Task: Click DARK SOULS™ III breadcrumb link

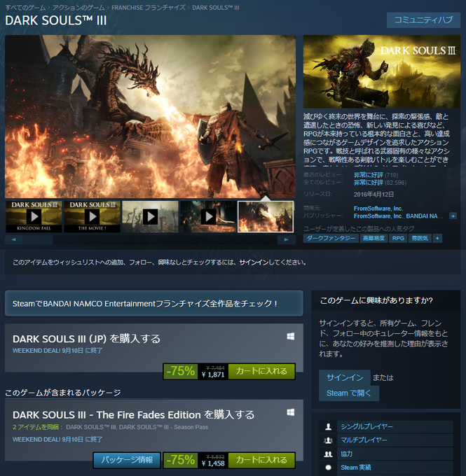Action: [x=216, y=8]
